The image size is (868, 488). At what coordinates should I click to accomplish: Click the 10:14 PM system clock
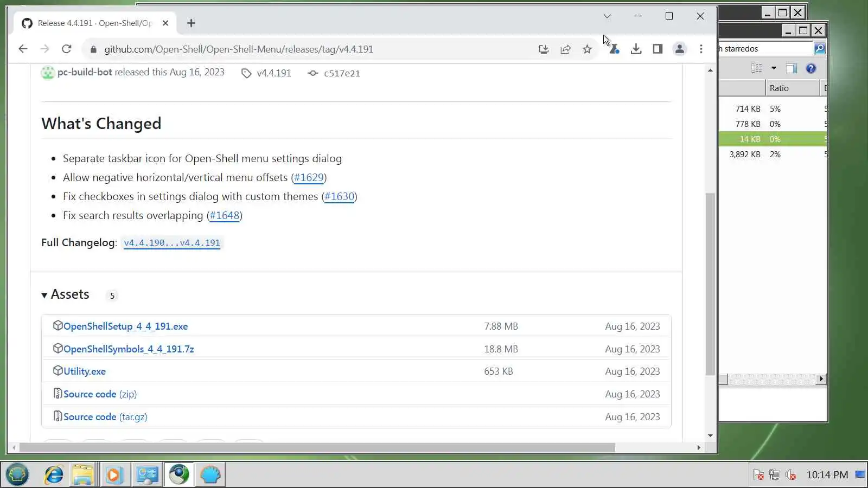827,476
